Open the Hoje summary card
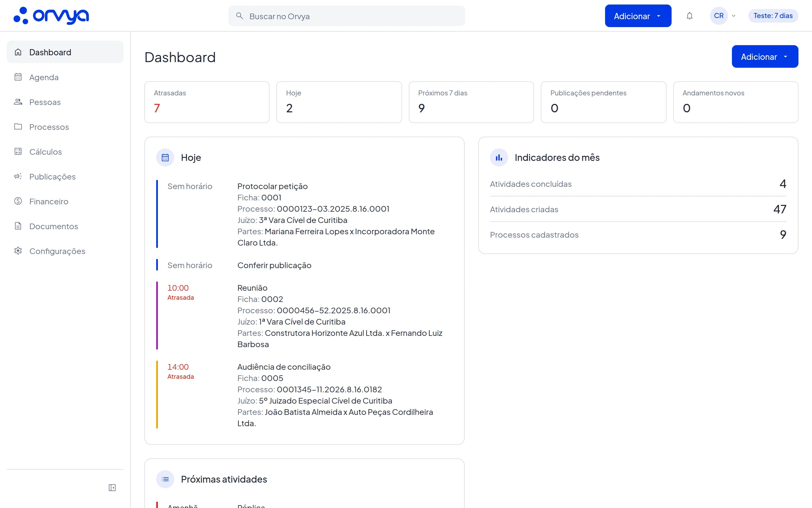Viewport: 812px width, 508px height. pos(339,102)
